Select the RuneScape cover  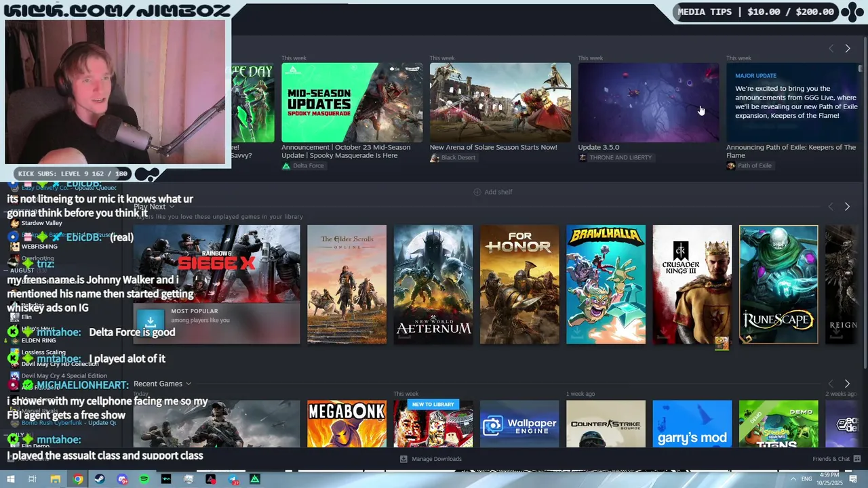(778, 284)
